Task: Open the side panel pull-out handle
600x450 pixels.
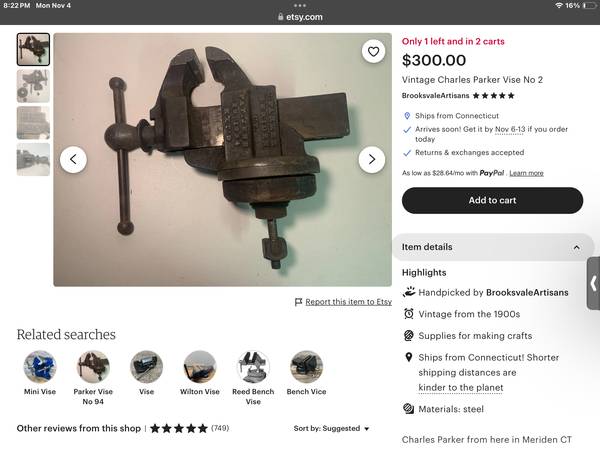Action: coord(593,283)
